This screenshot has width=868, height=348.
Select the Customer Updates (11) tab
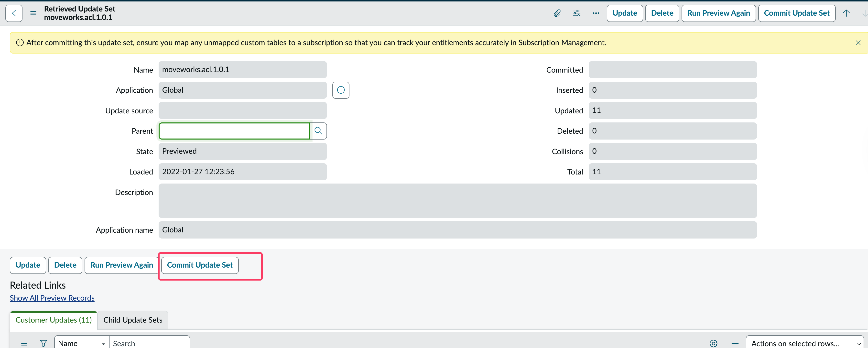pos(54,320)
